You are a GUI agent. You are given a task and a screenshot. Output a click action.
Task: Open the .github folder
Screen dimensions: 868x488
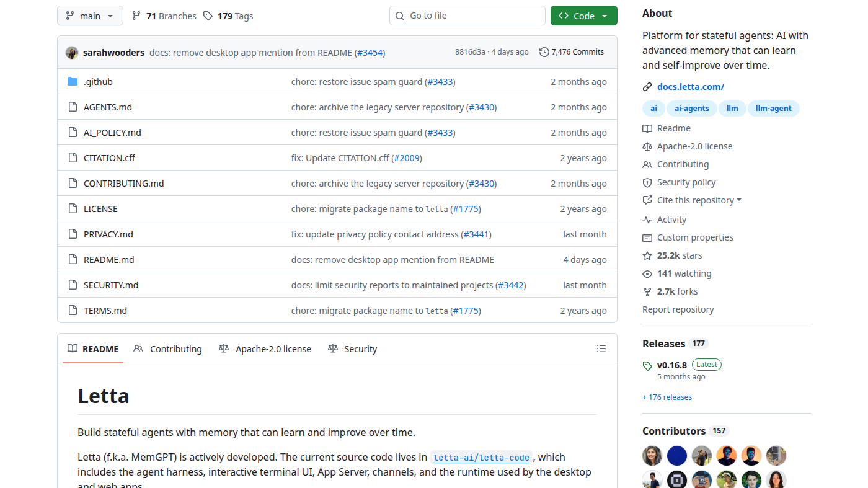pyautogui.click(x=98, y=82)
